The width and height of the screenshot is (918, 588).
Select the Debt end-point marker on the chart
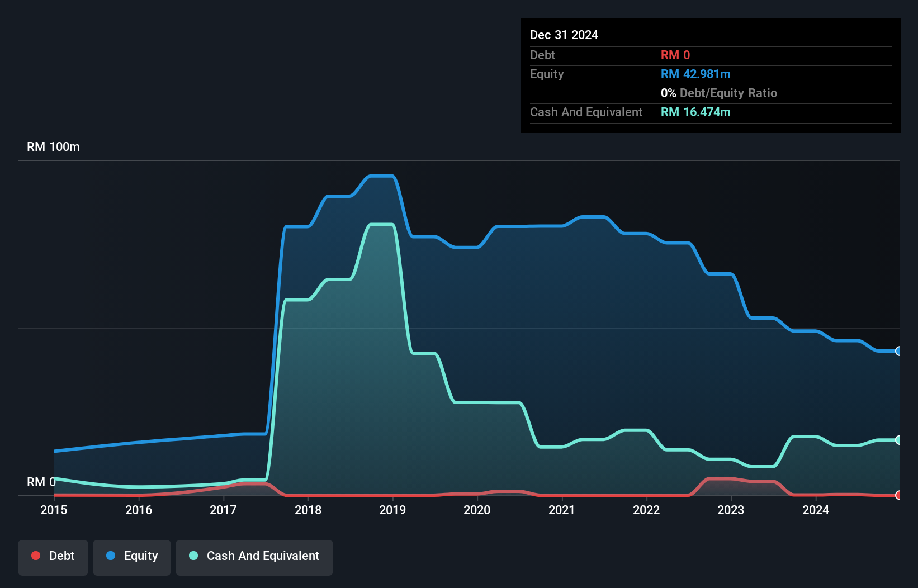[x=898, y=495]
